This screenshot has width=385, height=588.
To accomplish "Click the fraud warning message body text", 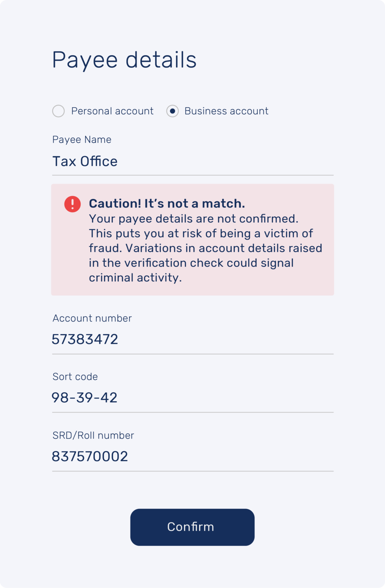I will click(x=205, y=248).
